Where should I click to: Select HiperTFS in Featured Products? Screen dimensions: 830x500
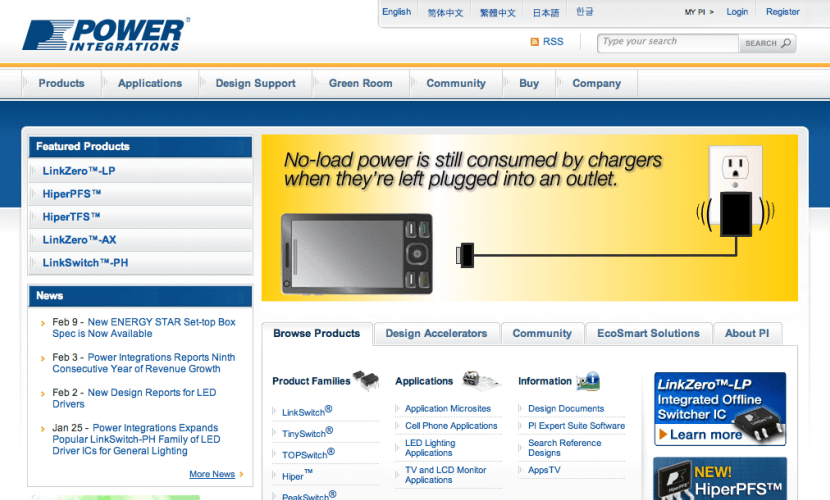tap(72, 217)
